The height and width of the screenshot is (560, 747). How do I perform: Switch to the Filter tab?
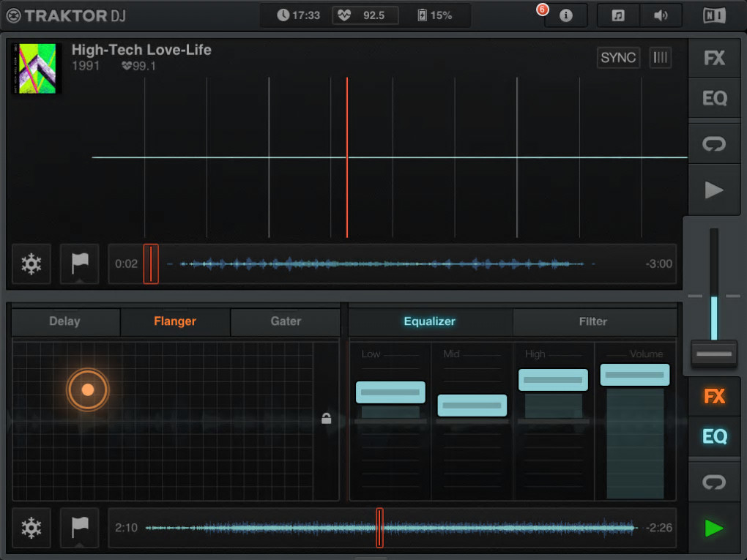click(594, 321)
